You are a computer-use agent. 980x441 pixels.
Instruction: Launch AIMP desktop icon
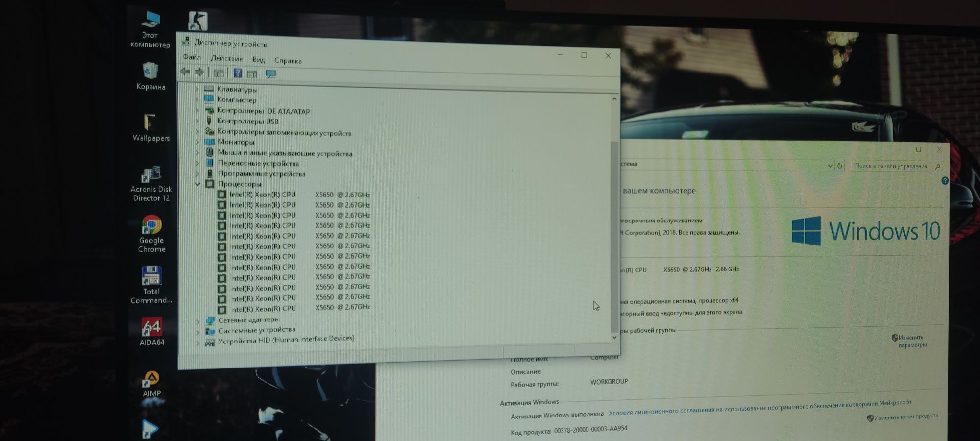coord(151,383)
